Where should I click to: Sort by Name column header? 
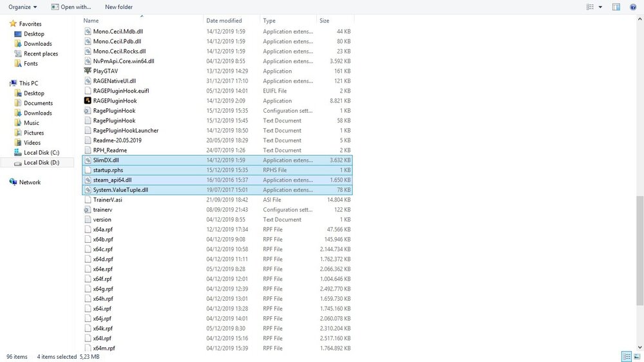(91, 21)
